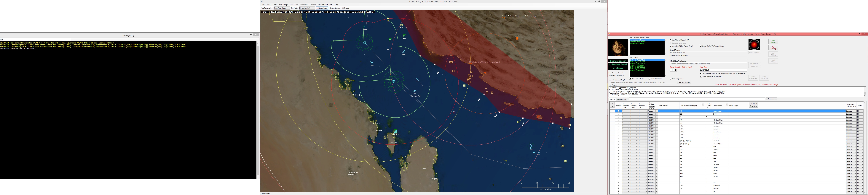Image resolution: width=868 pixels, height=195 pixels.
Task: Open Reprocess Continue dropdown in MG row
Action: 856,111
